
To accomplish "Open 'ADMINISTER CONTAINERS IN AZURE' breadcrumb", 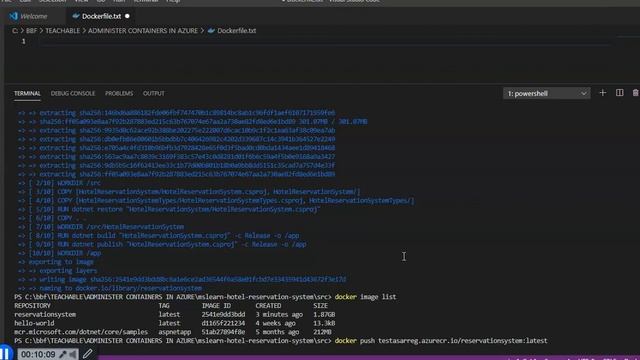I will coord(142,31).
